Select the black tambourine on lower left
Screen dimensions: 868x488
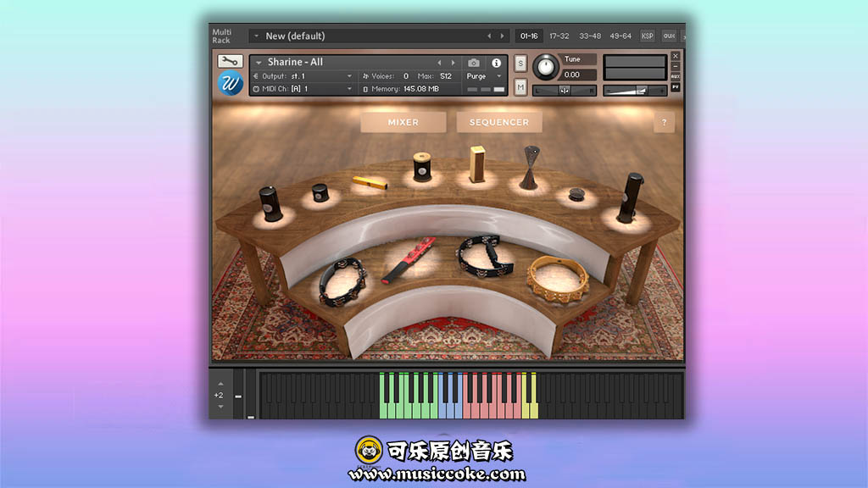pos(342,281)
